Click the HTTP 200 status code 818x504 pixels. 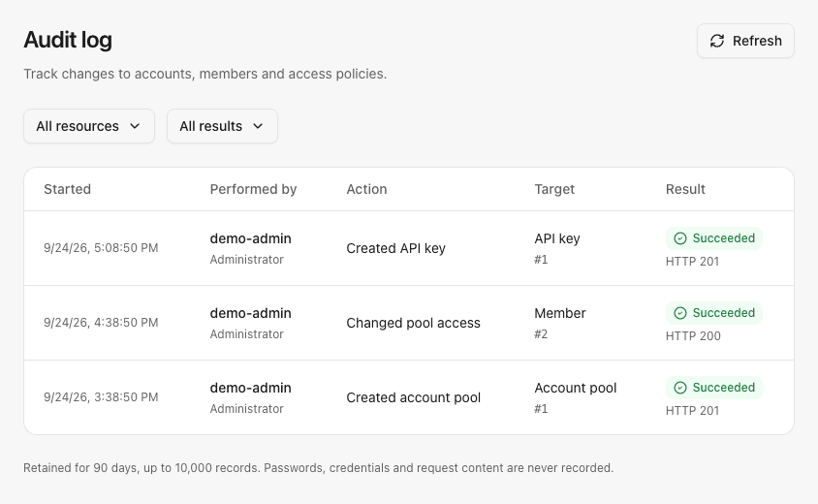coord(693,336)
